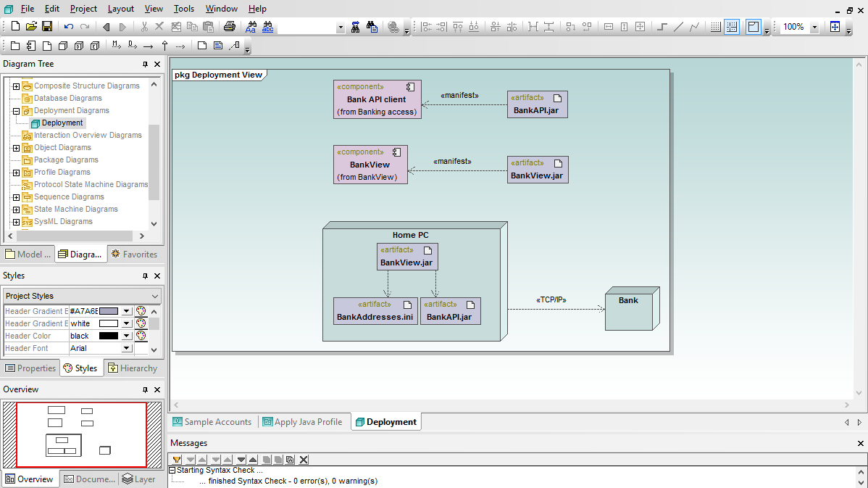Select the Generalization up-arrow tool
Screen dimensions: 868x488
pyautogui.click(x=164, y=46)
